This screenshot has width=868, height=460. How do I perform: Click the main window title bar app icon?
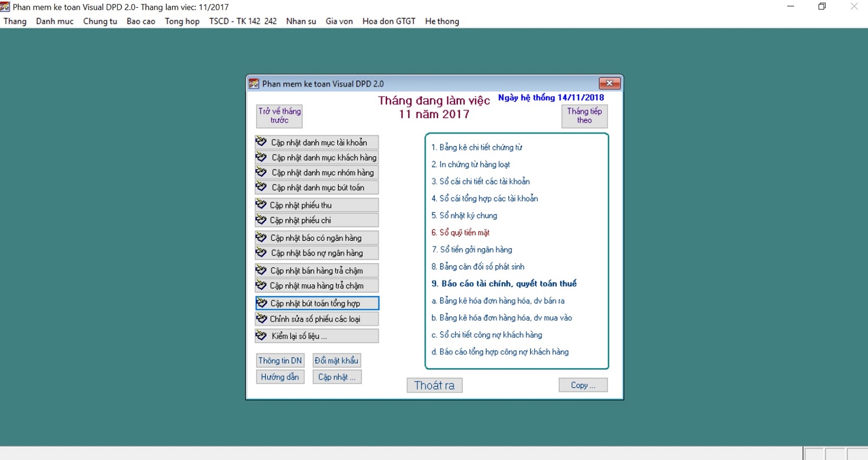click(5, 7)
